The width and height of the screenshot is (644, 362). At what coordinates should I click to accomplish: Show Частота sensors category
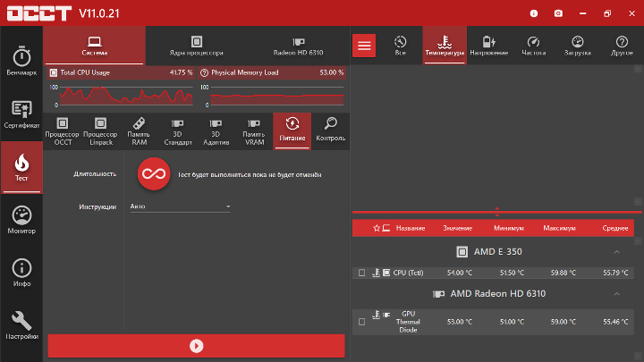click(533, 46)
